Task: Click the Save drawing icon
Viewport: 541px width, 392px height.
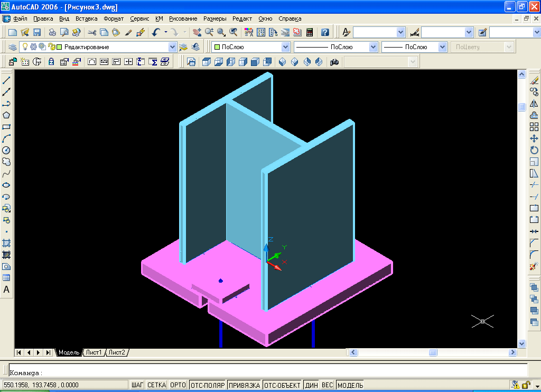Action: pyautogui.click(x=37, y=32)
